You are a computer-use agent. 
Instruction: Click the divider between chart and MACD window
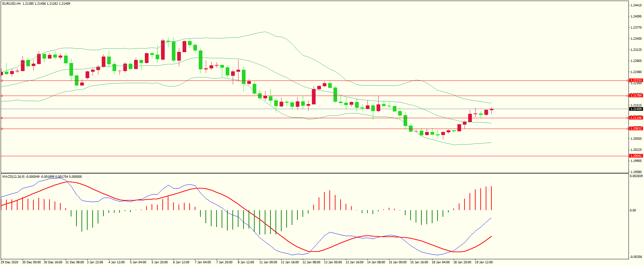click(315, 173)
